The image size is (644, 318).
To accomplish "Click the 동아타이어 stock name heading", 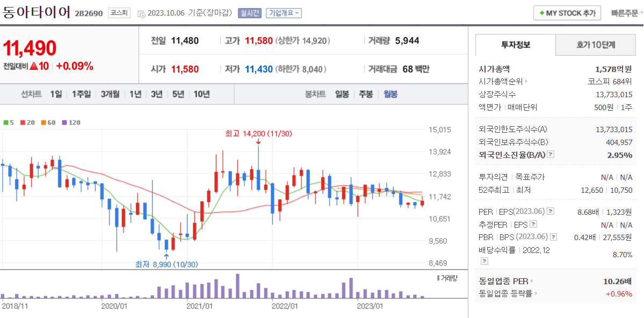I will 36,12.
